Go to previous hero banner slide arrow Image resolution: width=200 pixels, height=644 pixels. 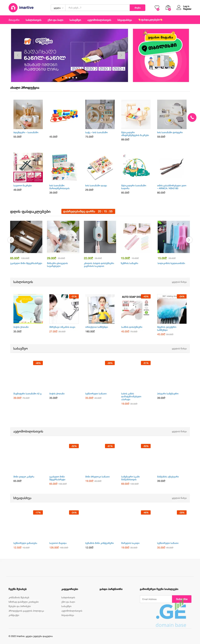18,55
